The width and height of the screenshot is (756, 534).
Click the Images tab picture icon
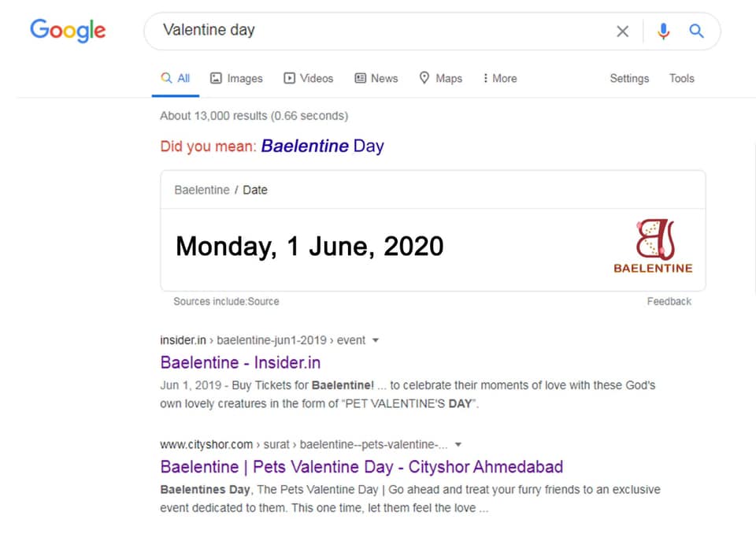click(216, 78)
